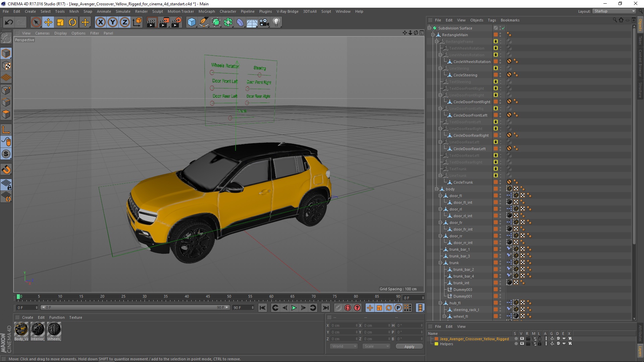Open the MoGraph menu
644x362 pixels.
207,11
